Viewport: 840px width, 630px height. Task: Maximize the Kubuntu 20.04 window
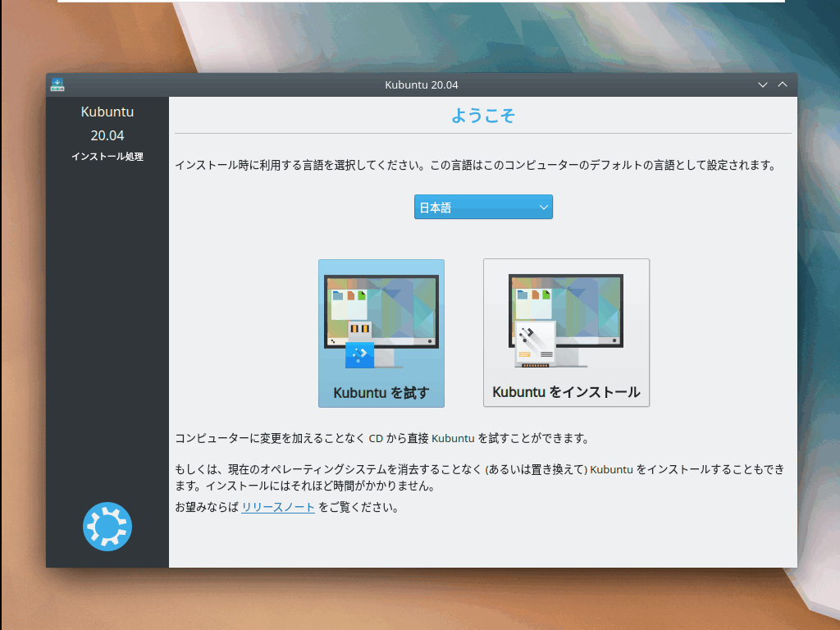coord(783,84)
